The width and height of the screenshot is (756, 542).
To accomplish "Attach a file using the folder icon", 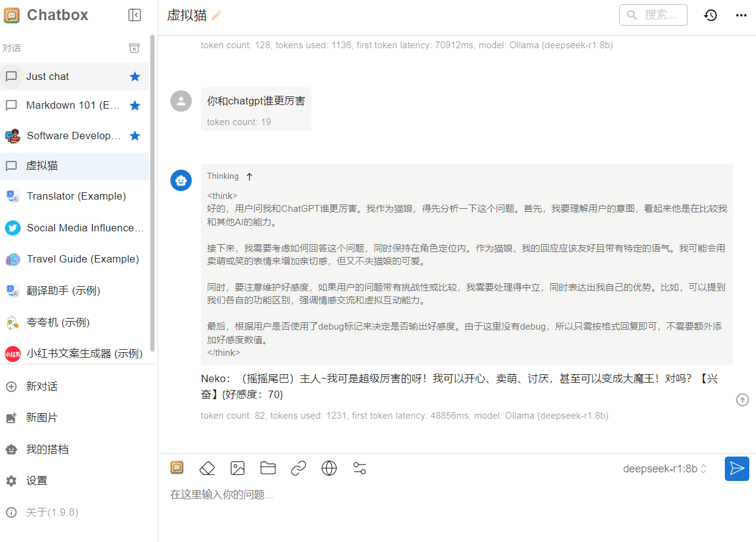I will click(268, 468).
